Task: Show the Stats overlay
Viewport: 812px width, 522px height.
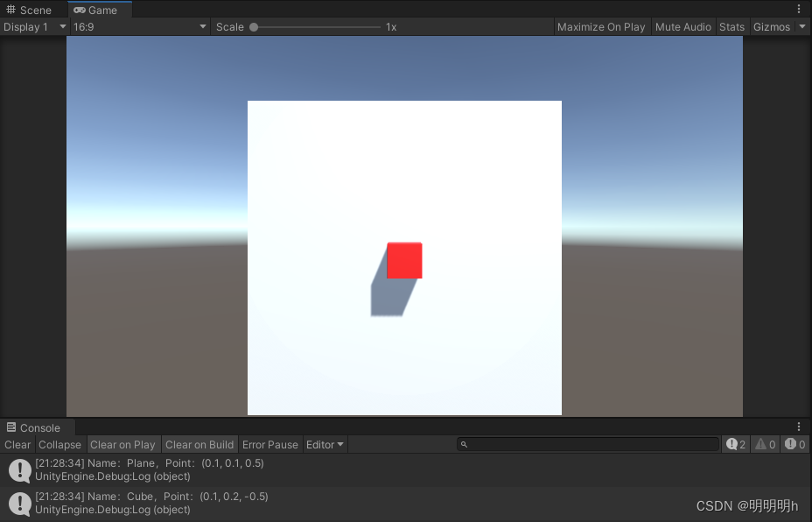Action: pos(731,26)
